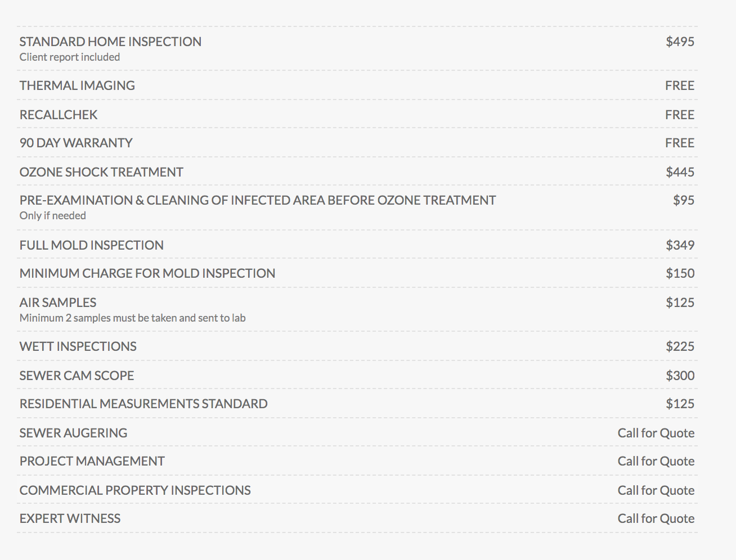Click the 'Only if needed' note
Viewport: 736px width, 560px height.
(x=53, y=216)
